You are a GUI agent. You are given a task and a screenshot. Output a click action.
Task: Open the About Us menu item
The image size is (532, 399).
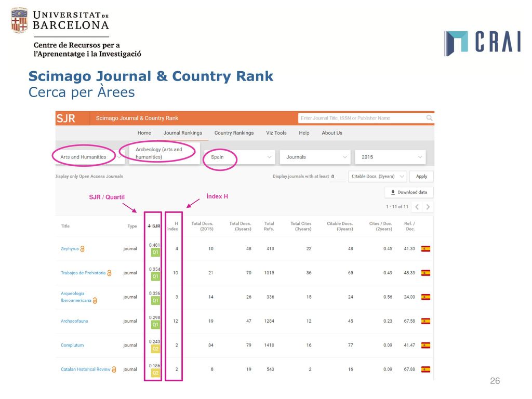332,133
